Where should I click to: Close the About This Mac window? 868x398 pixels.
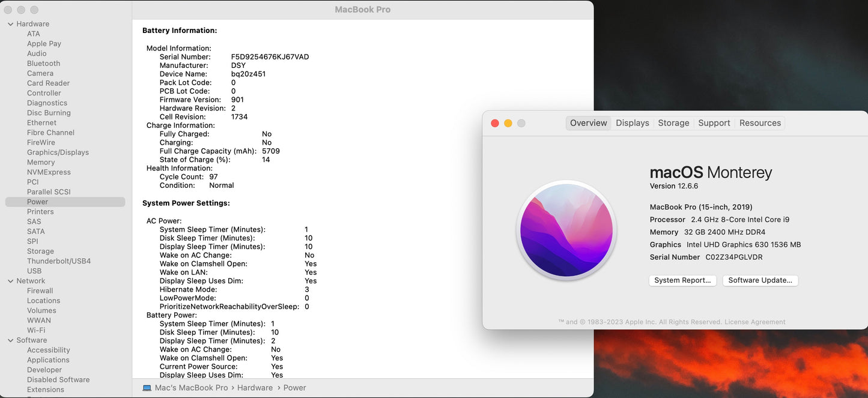[495, 123]
